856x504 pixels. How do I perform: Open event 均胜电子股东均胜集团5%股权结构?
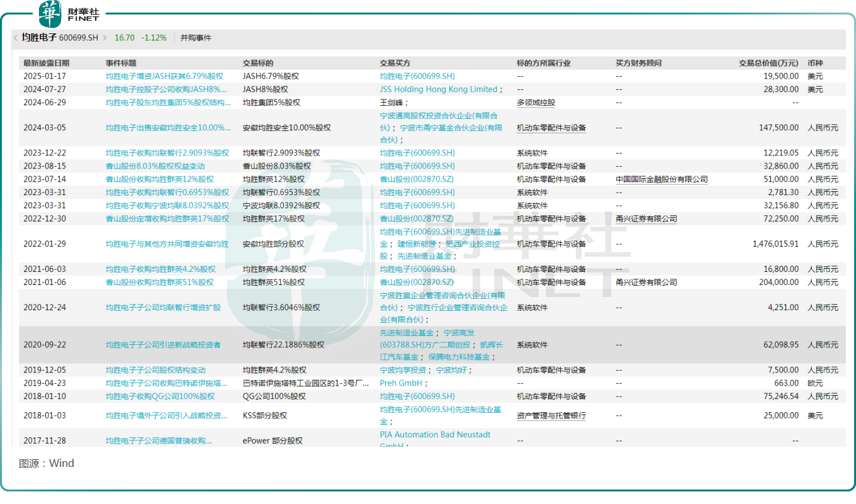[x=168, y=103]
